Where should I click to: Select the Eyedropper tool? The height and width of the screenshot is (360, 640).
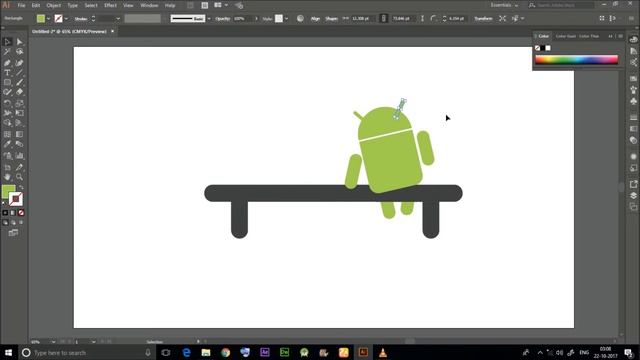[7, 144]
